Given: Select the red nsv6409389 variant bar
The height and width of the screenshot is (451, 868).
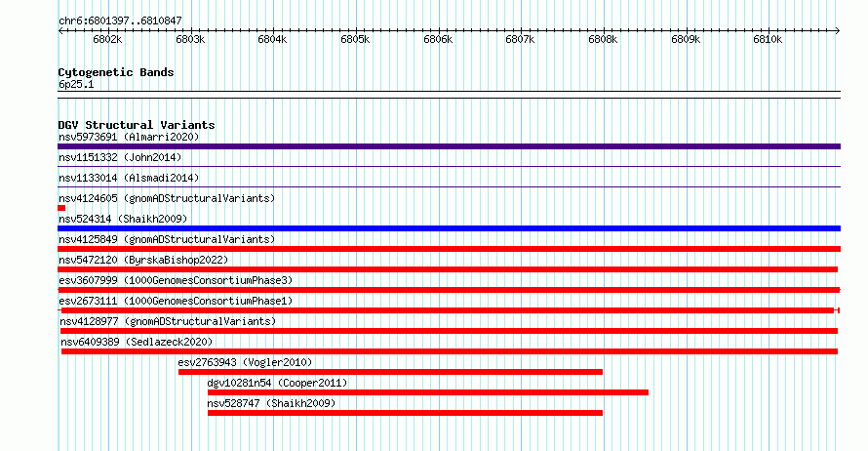Looking at the screenshot, I should point(450,351).
